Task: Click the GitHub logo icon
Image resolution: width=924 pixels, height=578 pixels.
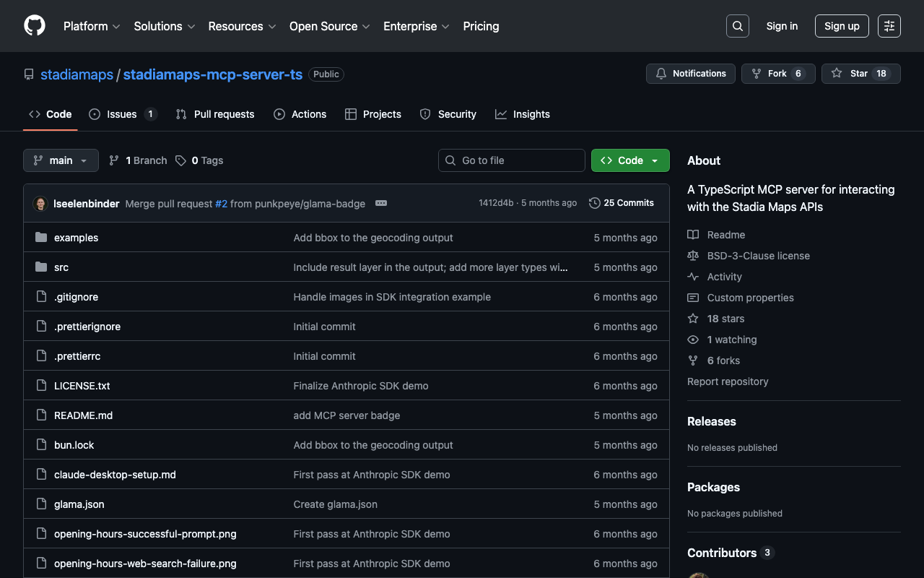Action: (x=35, y=26)
